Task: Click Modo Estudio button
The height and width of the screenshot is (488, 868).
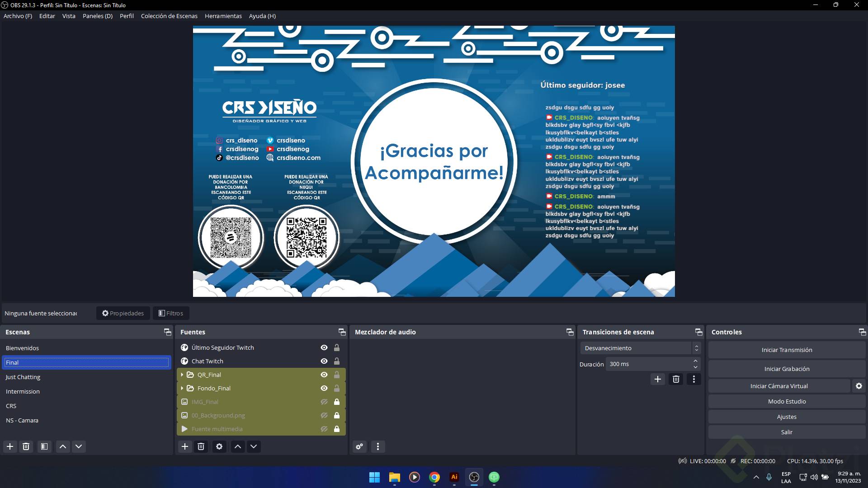Action: pos(787,401)
